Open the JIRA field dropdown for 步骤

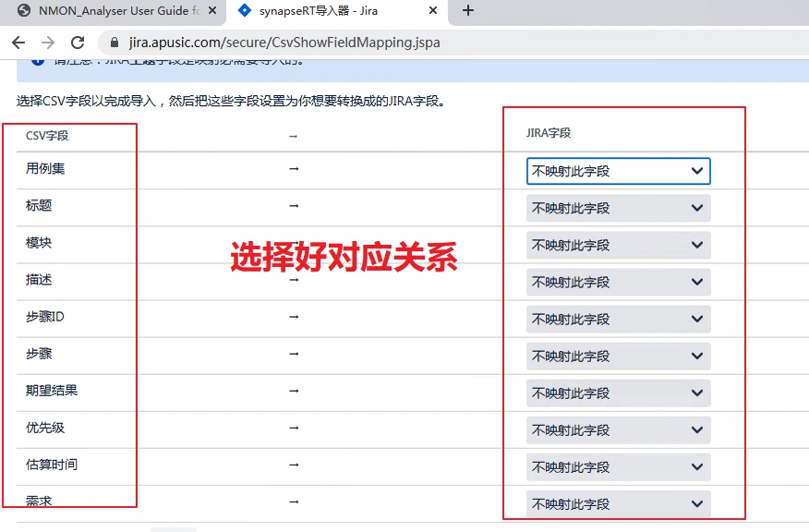coord(618,356)
